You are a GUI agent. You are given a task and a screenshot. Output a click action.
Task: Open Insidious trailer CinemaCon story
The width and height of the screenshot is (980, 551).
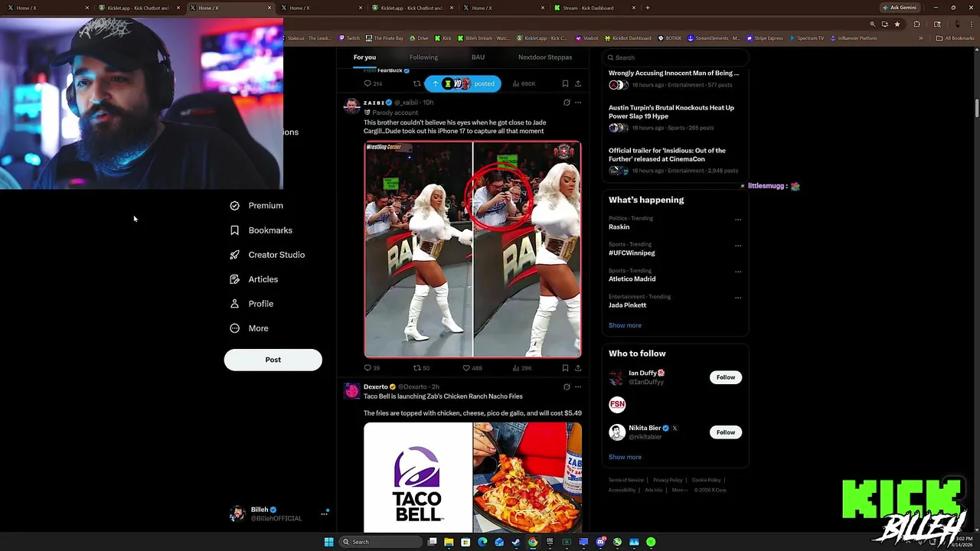point(667,155)
